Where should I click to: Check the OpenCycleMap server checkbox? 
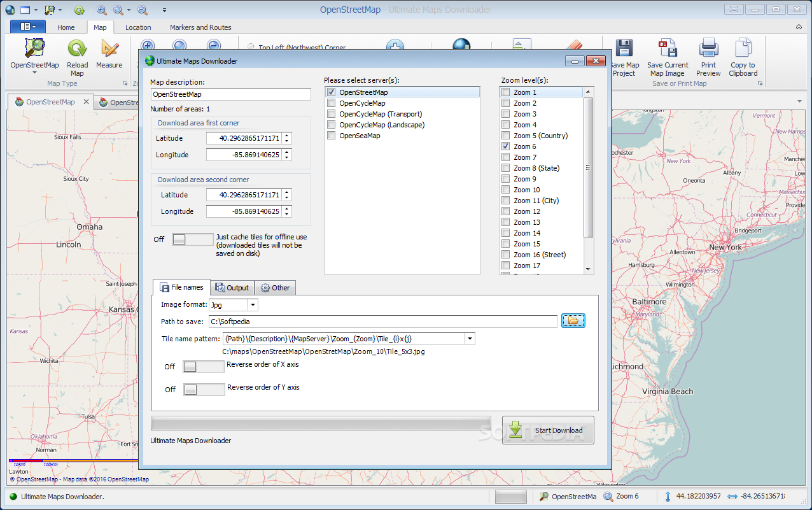point(331,103)
